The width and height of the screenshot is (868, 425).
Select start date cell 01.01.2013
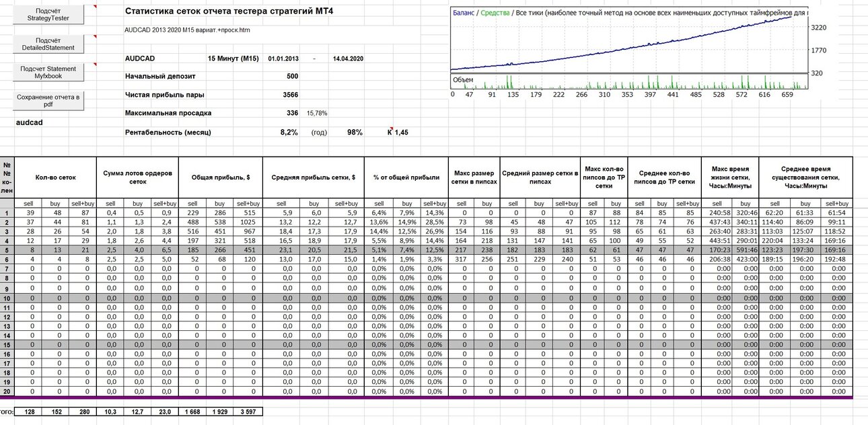(x=284, y=59)
